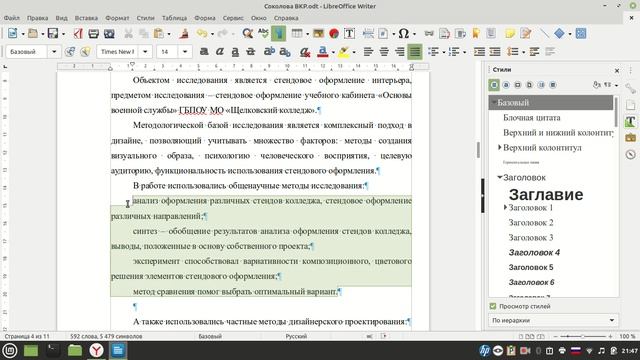
Task: Open font color dropdown arrow
Action: point(333,52)
